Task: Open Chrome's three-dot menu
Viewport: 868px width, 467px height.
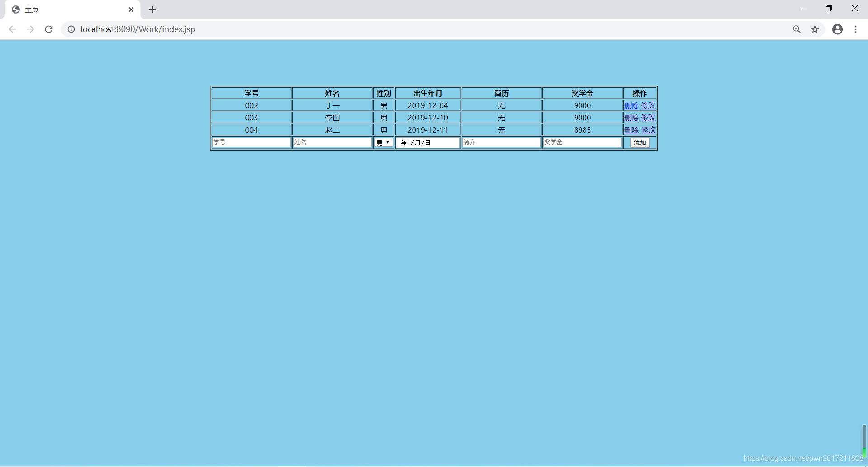Action: 855,29
